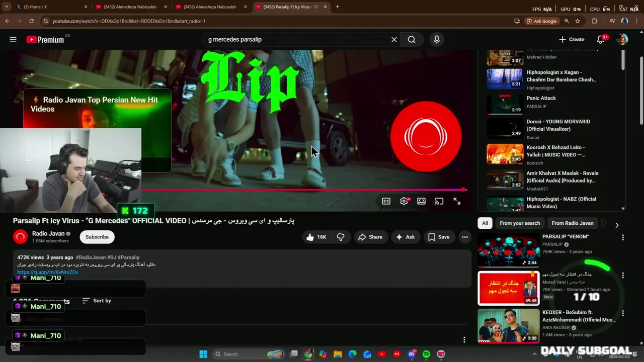Viewport: 644px width, 362px height.
Task: Share the G Mercedes video
Action: pos(370,237)
